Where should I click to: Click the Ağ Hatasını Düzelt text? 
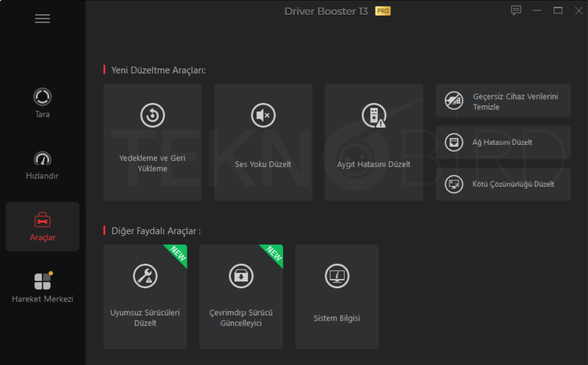[x=502, y=142]
